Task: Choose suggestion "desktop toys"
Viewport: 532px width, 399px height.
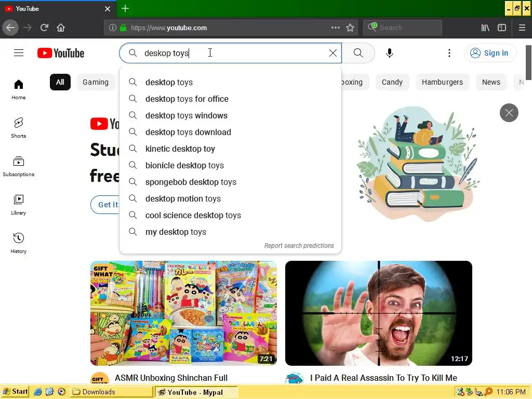Action: 230,82
